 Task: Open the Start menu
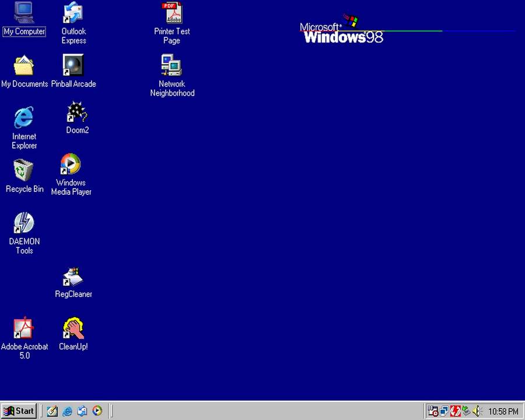click(x=19, y=411)
